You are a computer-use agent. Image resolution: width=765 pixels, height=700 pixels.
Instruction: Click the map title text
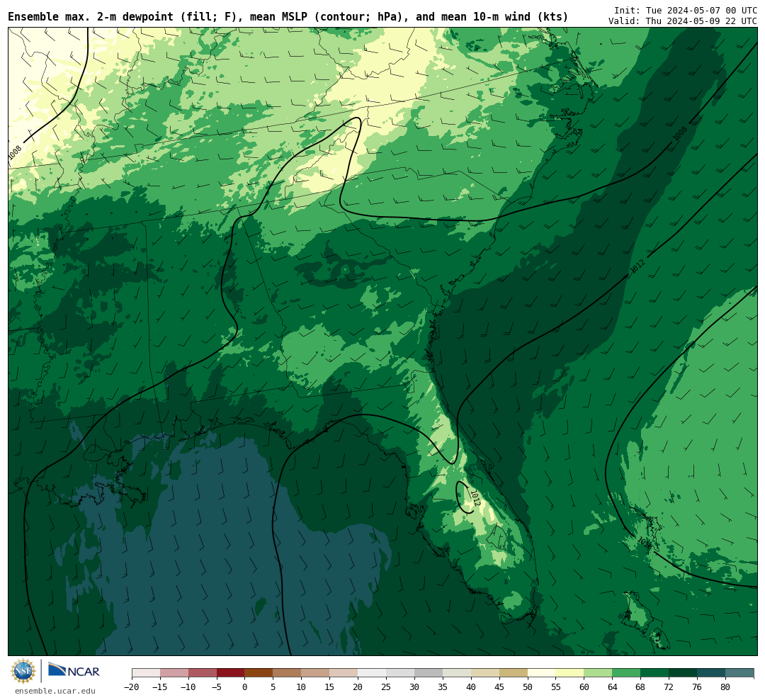288,16
